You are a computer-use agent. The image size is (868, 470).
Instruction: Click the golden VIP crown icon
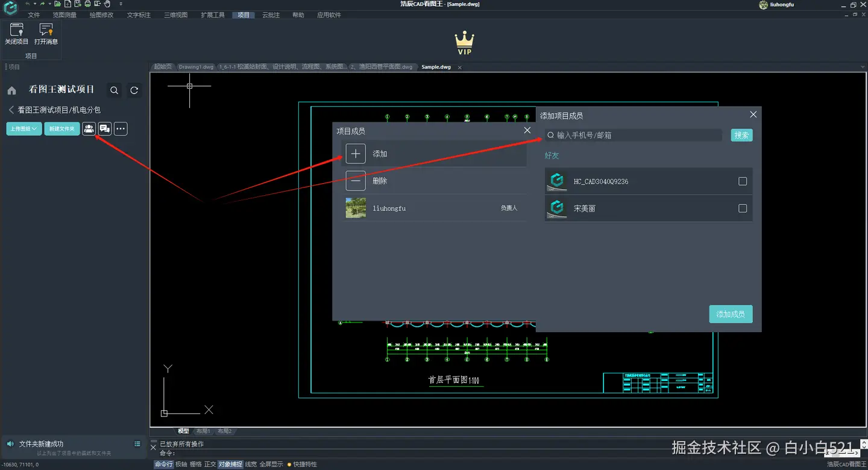[464, 43]
